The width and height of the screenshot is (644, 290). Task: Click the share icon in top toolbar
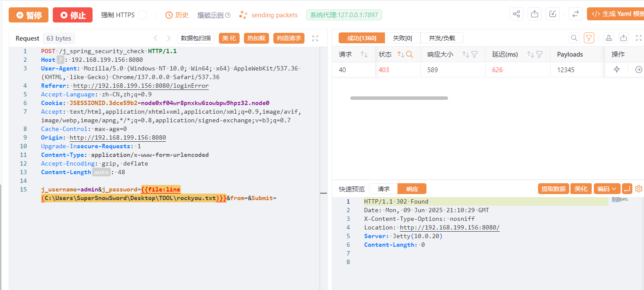(516, 14)
